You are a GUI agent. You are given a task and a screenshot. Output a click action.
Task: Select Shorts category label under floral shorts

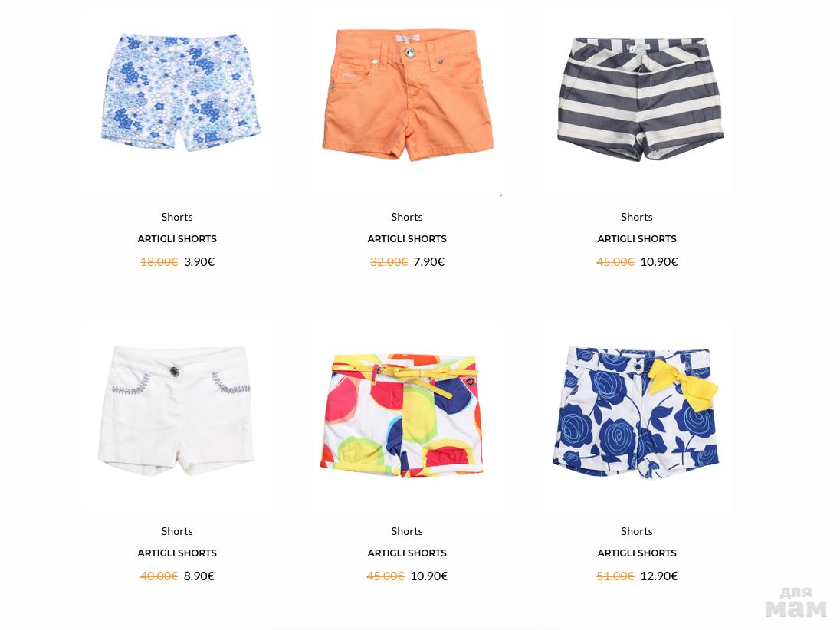coord(177,217)
